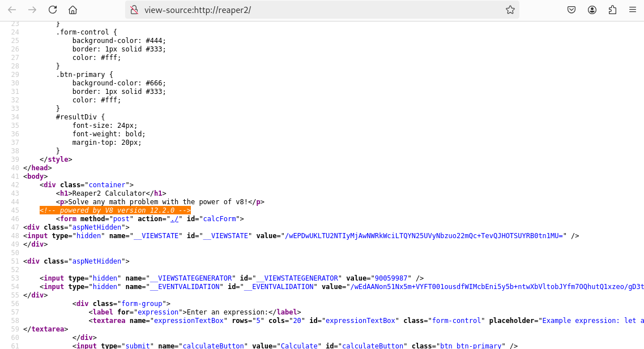Click the "Calculate" value attribute
This screenshot has height=349, width=644.
[299, 346]
